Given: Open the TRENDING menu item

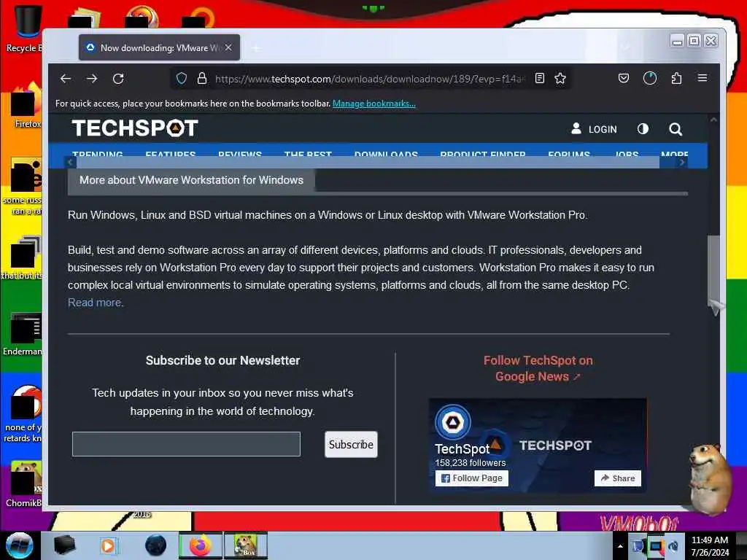Looking at the screenshot, I should (x=98, y=155).
